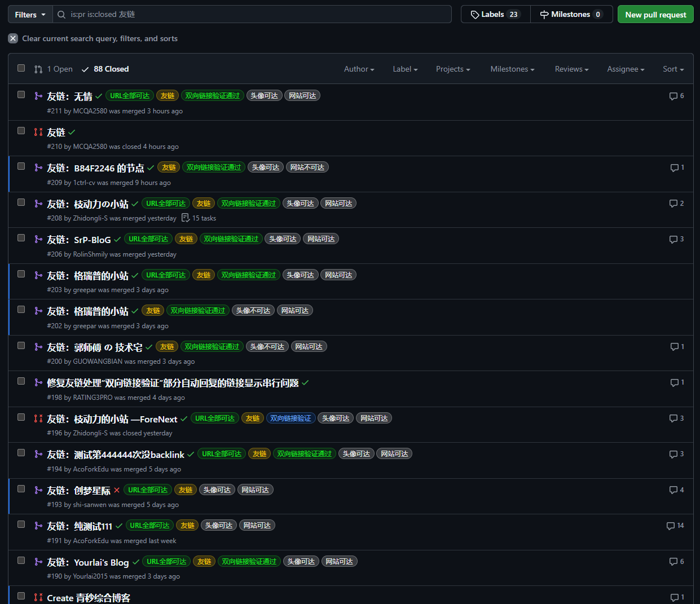The height and width of the screenshot is (604, 700).
Task: Select the checkbox for PR #206 SrP-BloG
Action: pyautogui.click(x=21, y=238)
